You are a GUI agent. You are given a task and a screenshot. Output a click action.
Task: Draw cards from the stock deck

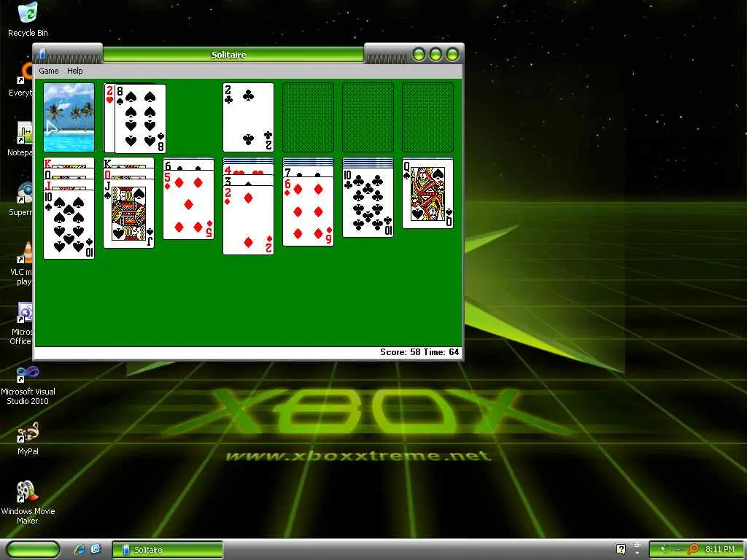point(69,117)
